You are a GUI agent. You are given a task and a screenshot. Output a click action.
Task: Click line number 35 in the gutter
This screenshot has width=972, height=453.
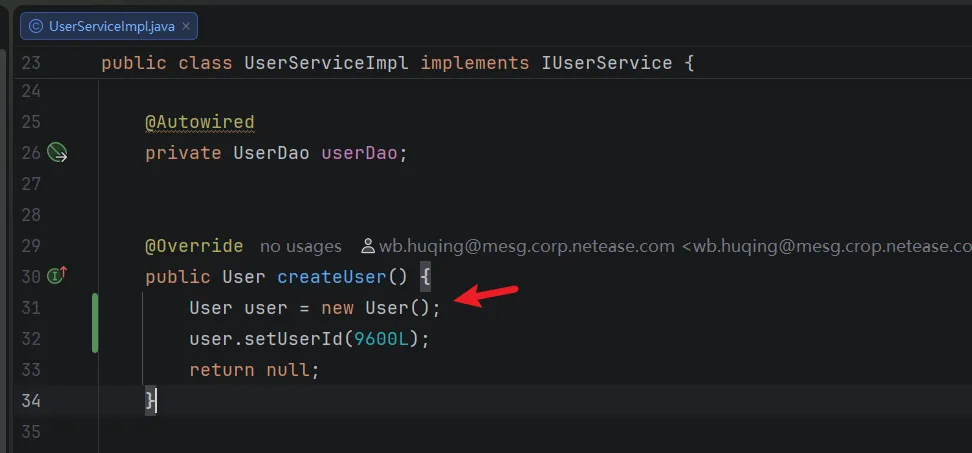(x=31, y=431)
